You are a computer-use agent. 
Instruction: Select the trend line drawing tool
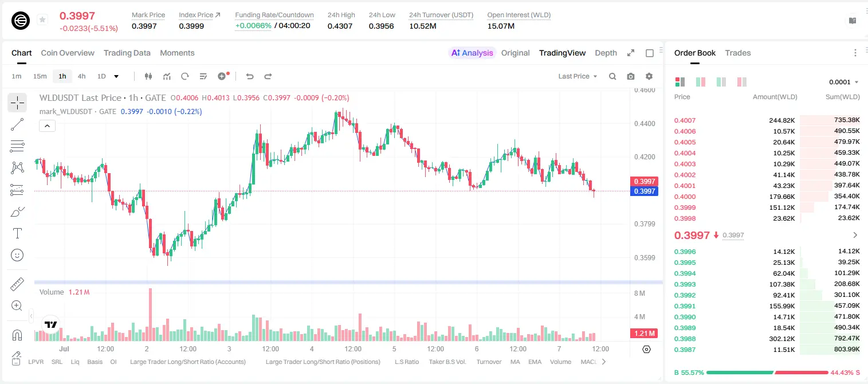click(x=17, y=124)
